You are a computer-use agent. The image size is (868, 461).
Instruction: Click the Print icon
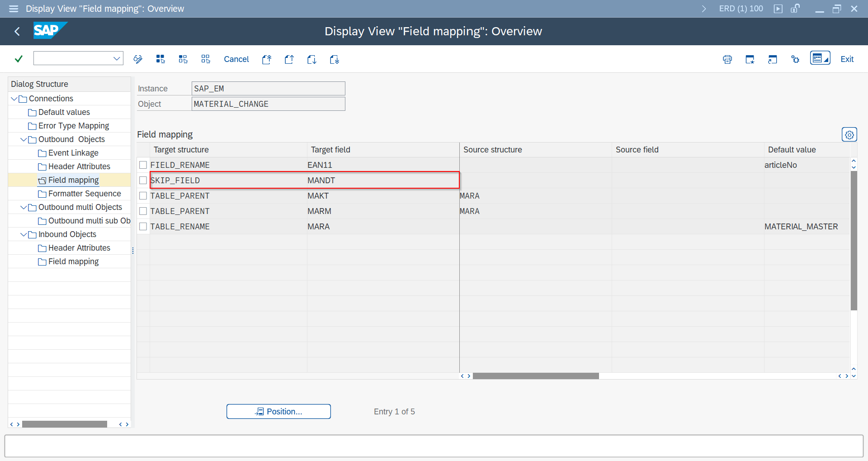tap(727, 59)
